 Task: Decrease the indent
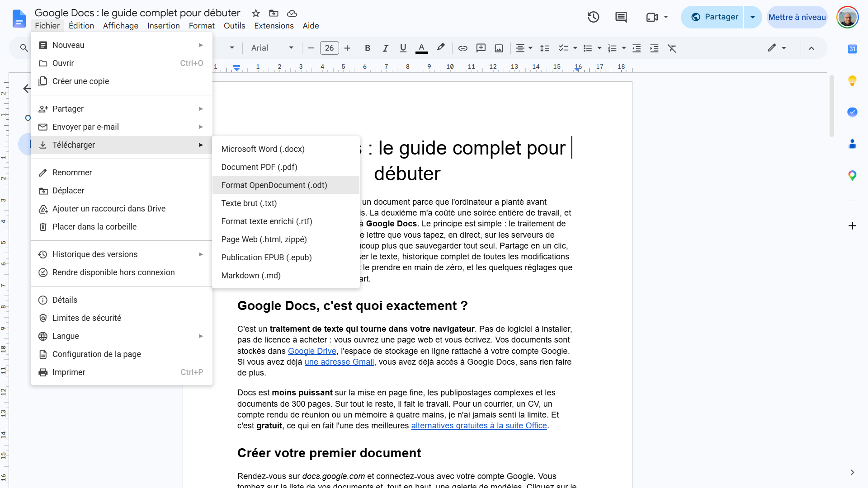(x=637, y=48)
